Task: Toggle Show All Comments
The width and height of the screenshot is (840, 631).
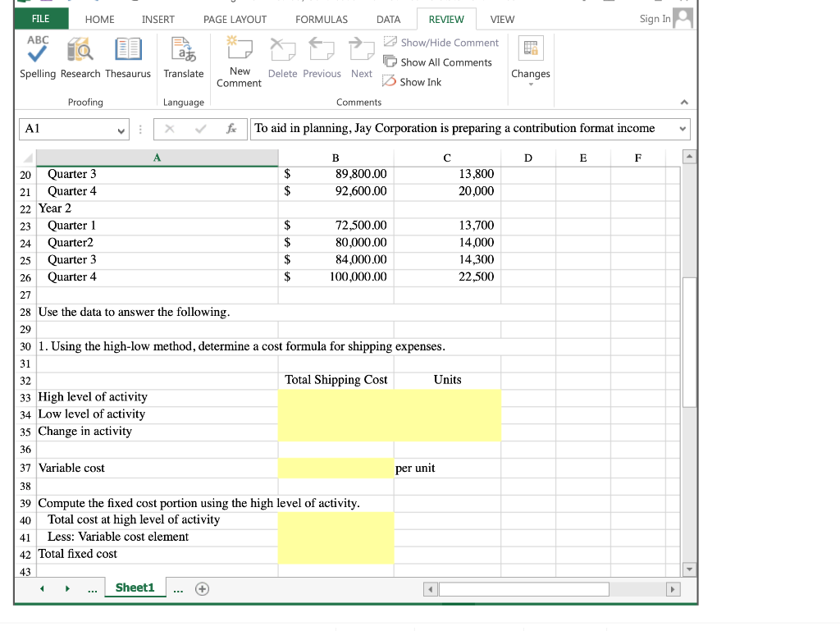Action: click(x=437, y=62)
